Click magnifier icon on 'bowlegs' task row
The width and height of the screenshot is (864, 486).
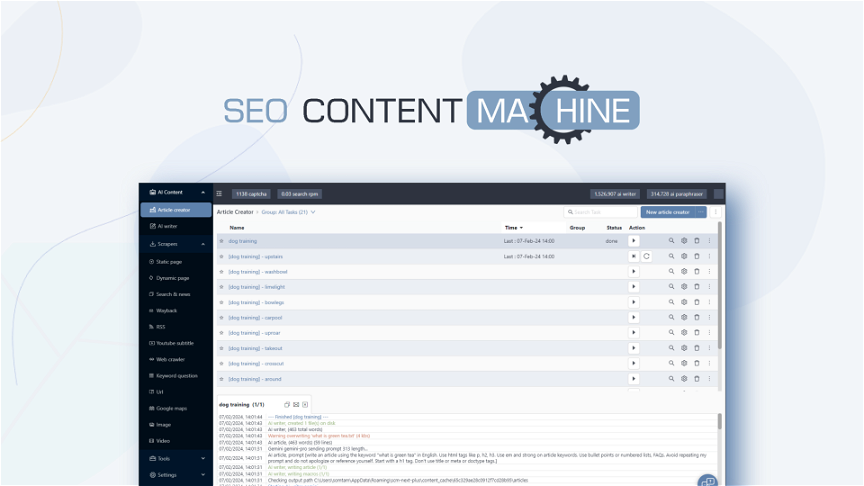pos(671,302)
